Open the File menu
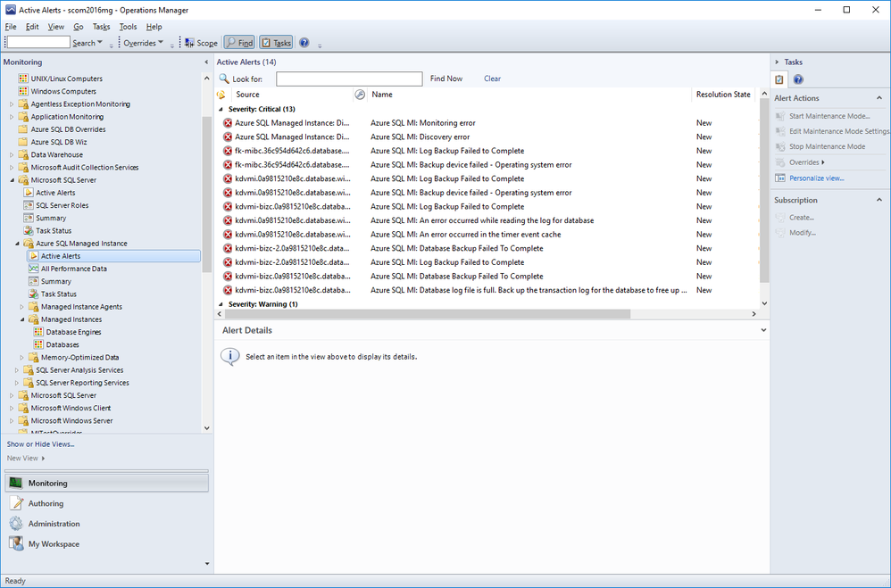891x588 pixels. (11, 27)
